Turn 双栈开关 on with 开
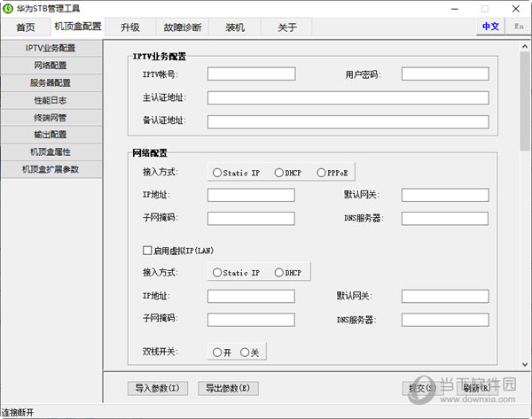Screen dimensions: 532x419 [x=222, y=353]
